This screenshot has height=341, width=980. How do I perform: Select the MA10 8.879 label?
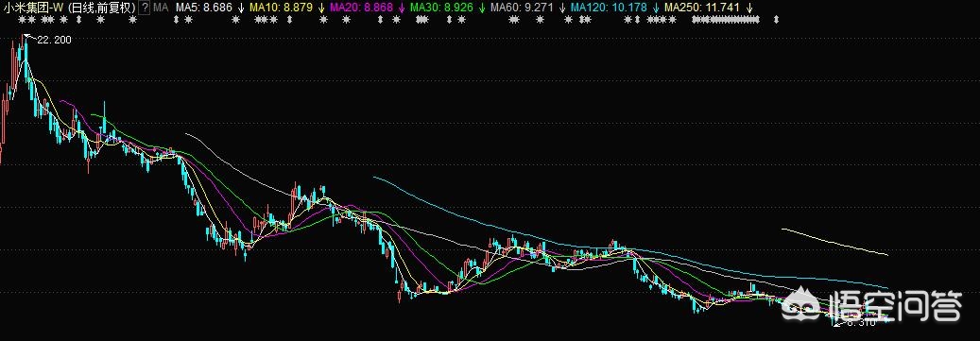281,9
